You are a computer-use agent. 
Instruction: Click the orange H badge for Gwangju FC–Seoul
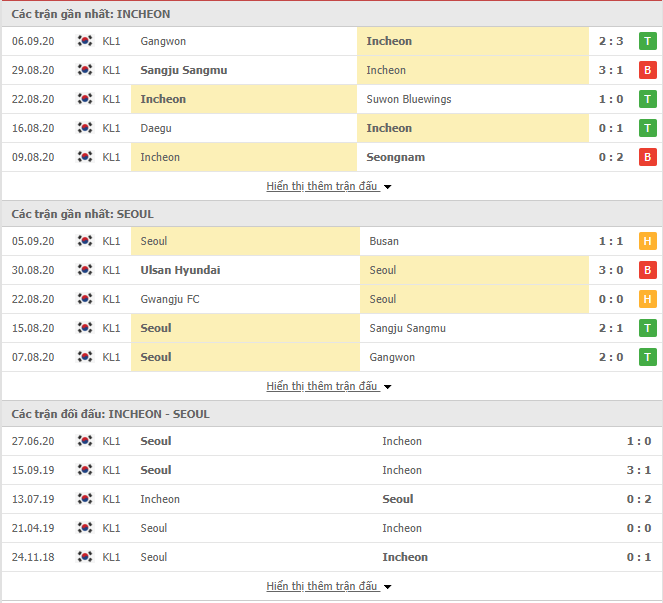click(x=647, y=299)
